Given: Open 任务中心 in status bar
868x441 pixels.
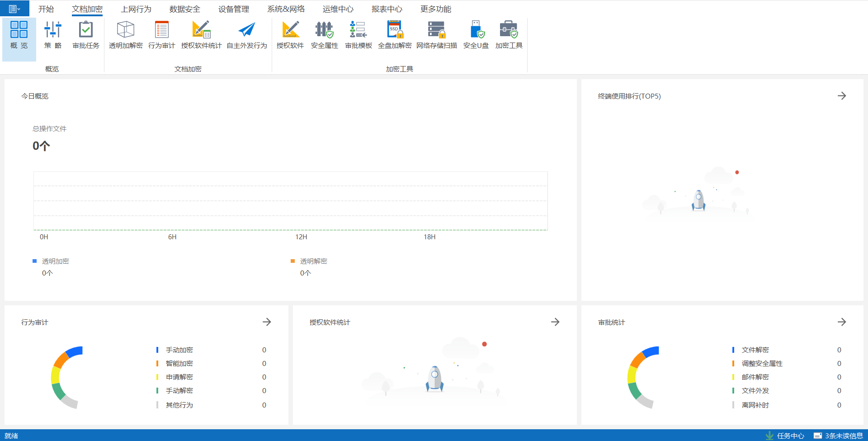Looking at the screenshot, I should (785, 436).
